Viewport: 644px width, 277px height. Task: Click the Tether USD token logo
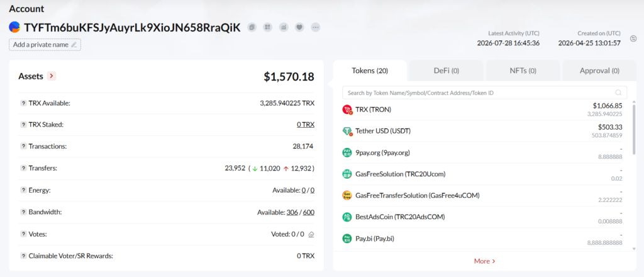coord(347,131)
